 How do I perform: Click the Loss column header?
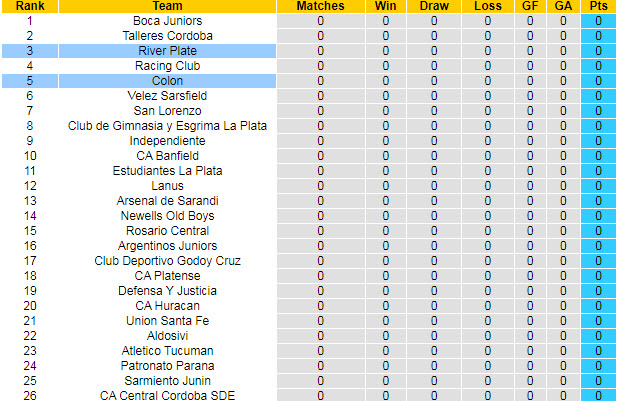[488, 6]
